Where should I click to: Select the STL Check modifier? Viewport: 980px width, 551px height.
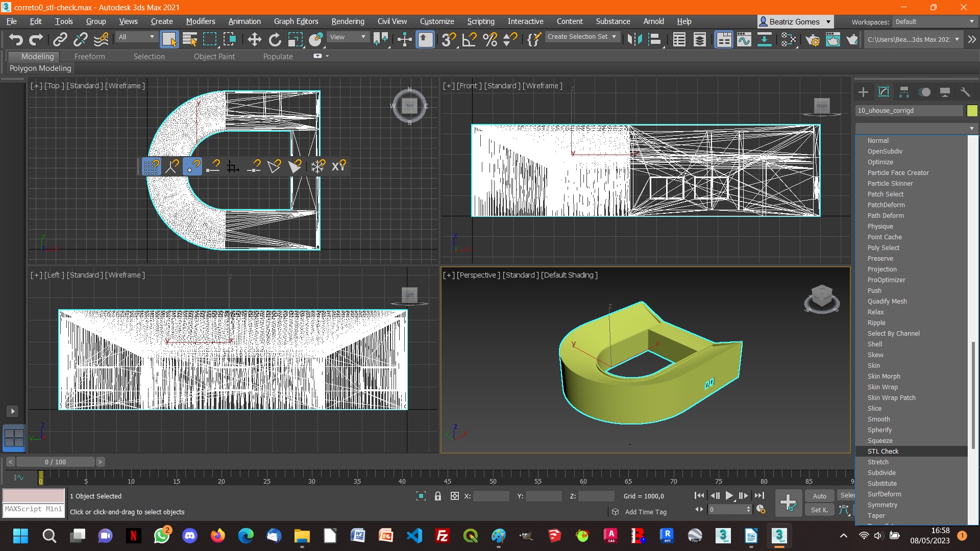pyautogui.click(x=883, y=451)
